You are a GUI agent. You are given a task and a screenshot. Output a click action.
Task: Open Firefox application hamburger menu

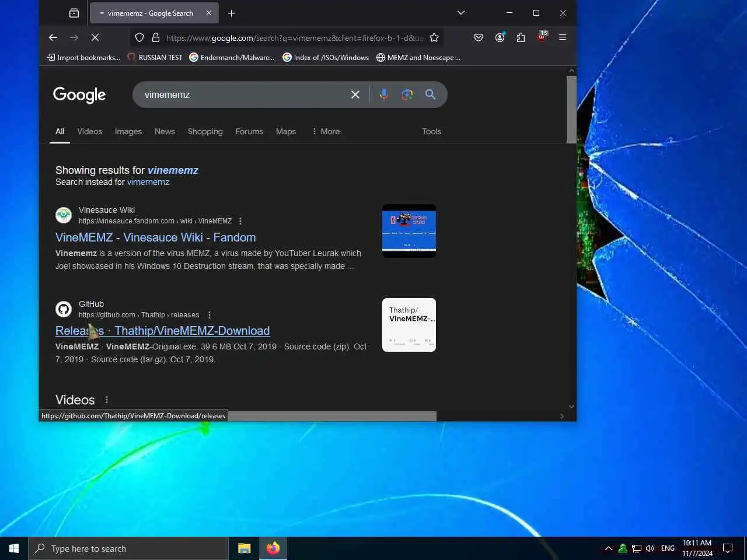pos(563,37)
